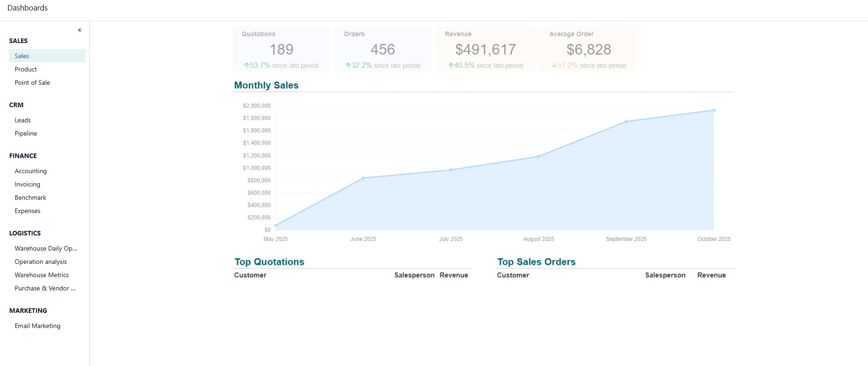Screen dimensions: 868x366
Task: Click the October 2025 x-axis label
Action: coord(714,239)
